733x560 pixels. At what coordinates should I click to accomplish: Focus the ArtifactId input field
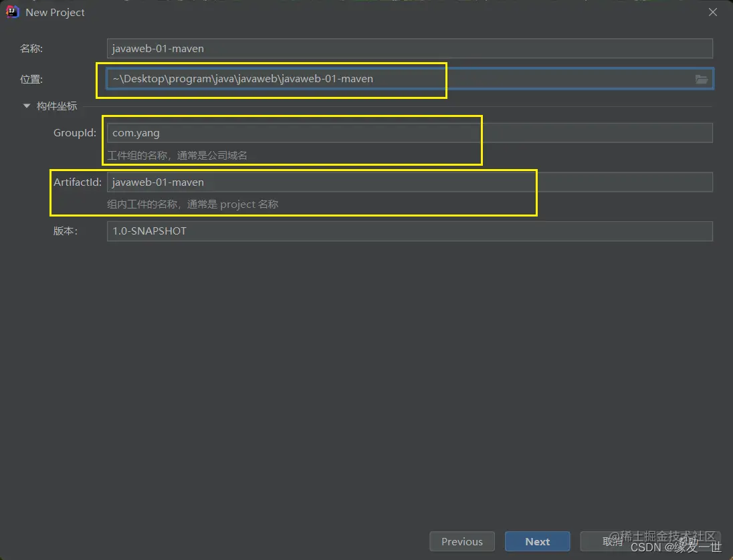tap(409, 182)
